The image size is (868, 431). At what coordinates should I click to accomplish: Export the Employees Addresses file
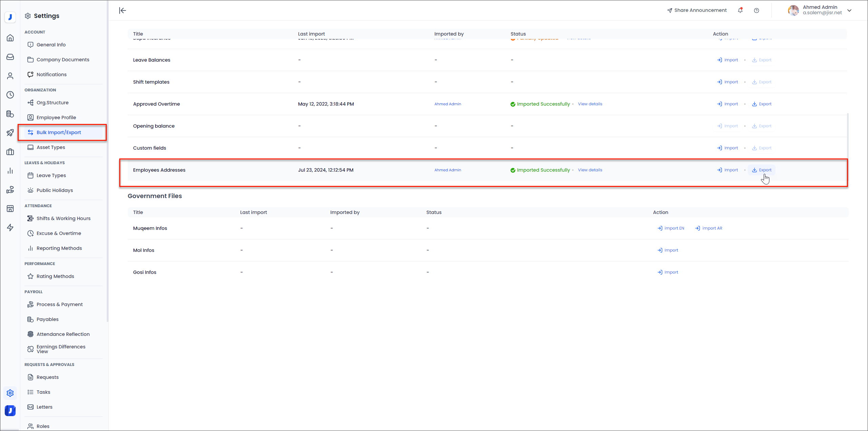(762, 170)
